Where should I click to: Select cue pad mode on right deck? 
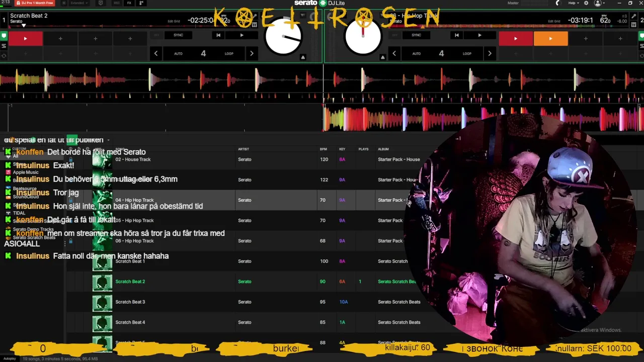[x=641, y=36]
